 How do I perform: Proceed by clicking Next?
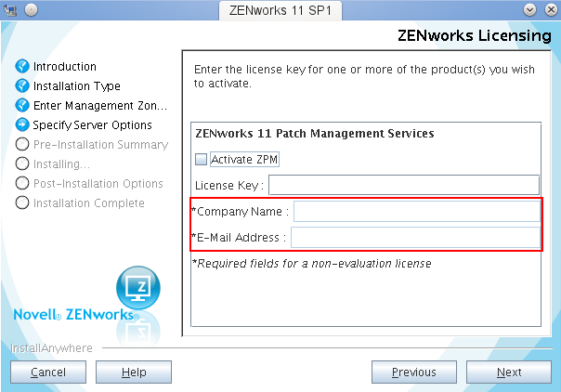pyautogui.click(x=509, y=372)
